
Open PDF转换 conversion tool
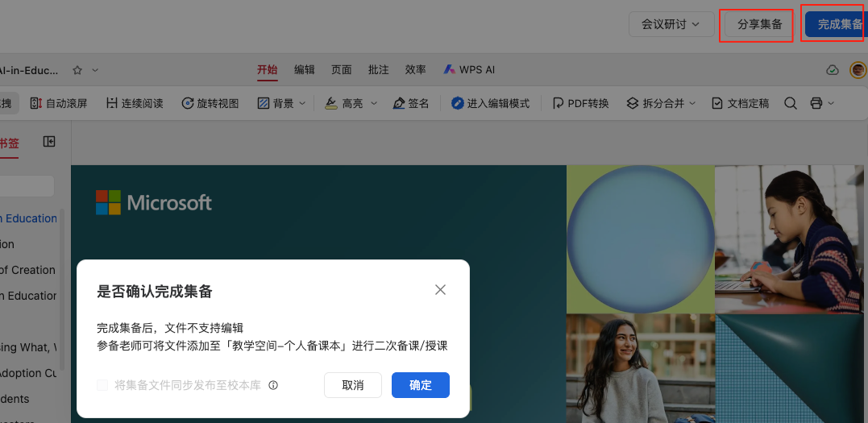(x=581, y=103)
